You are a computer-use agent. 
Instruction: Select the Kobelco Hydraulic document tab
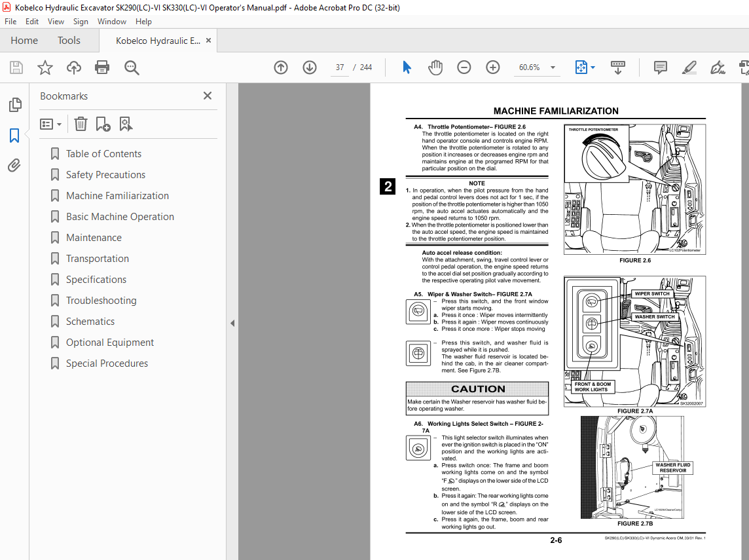pyautogui.click(x=158, y=41)
